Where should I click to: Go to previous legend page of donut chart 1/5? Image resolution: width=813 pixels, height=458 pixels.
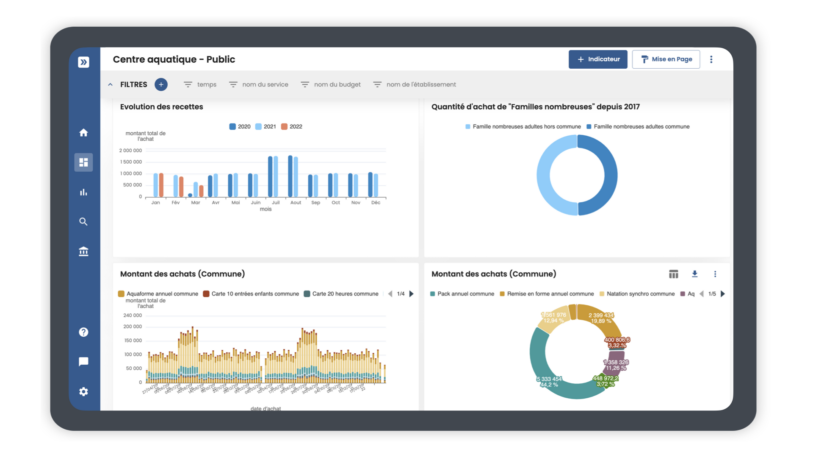pyautogui.click(x=702, y=294)
